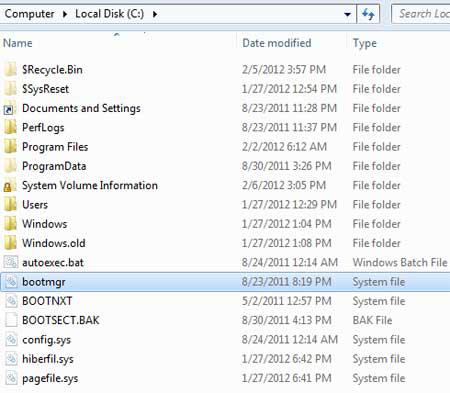Click the BAK File type cell
This screenshot has height=393, width=450.
(x=372, y=320)
